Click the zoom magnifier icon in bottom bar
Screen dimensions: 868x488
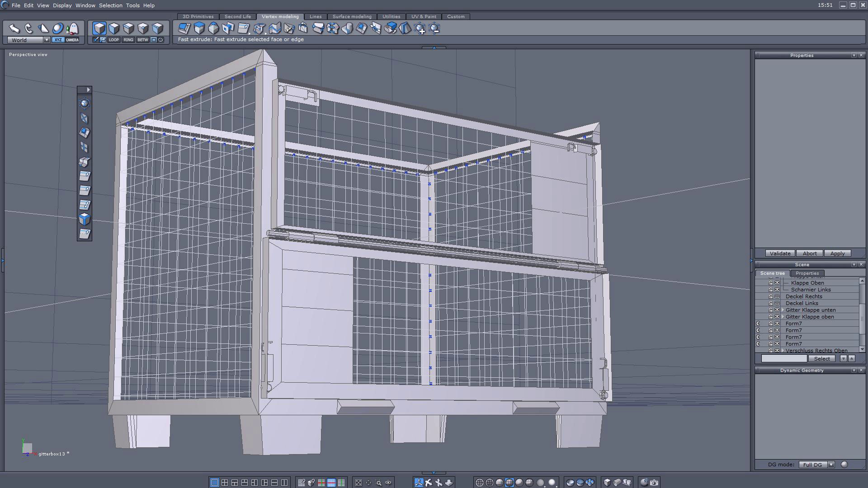tap(378, 483)
